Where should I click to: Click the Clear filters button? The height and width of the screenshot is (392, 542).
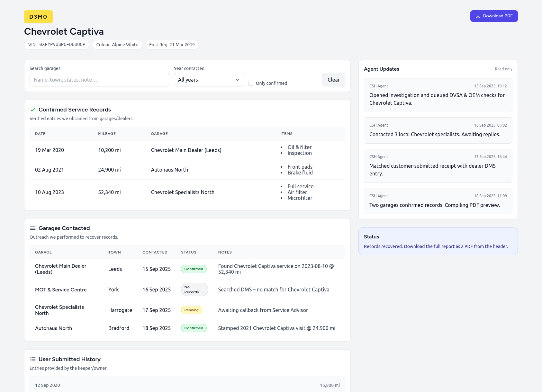[333, 80]
